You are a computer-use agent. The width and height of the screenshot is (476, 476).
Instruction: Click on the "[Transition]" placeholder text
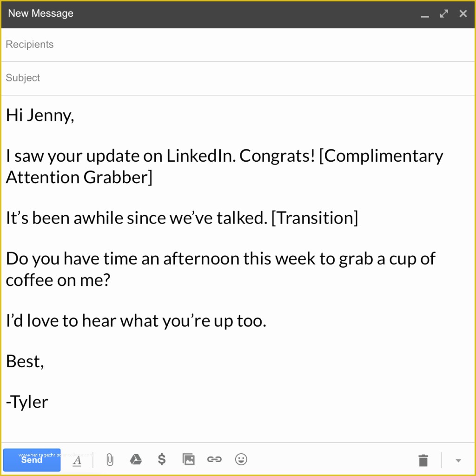pos(315,218)
